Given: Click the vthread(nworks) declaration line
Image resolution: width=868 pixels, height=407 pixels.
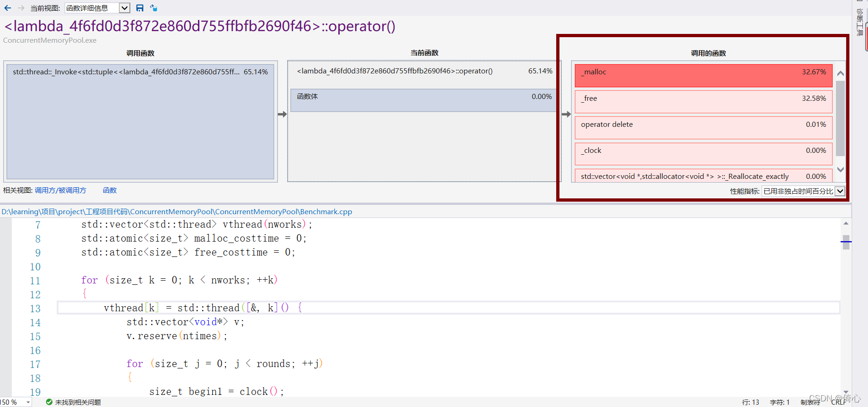Looking at the screenshot, I should click(x=197, y=224).
